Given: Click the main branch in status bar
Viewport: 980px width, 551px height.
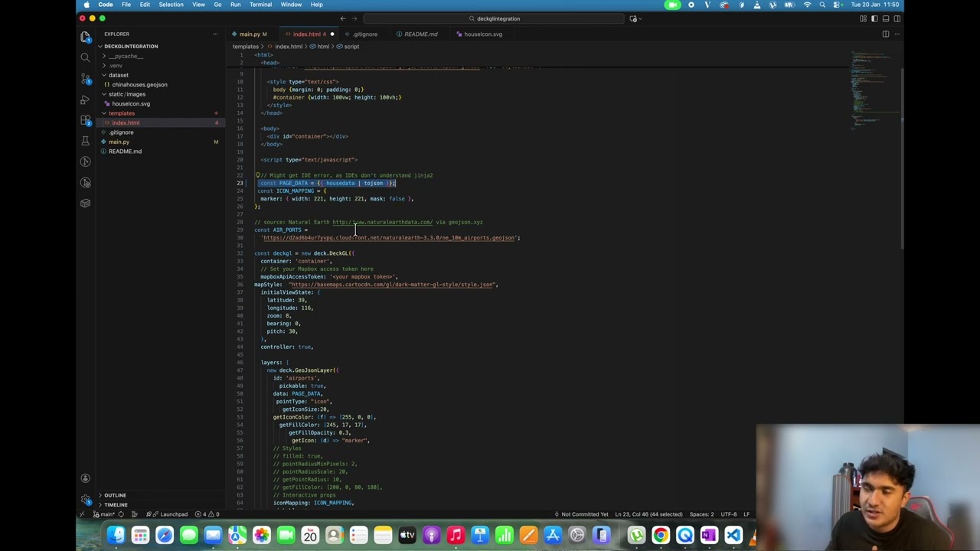Looking at the screenshot, I should (x=106, y=514).
